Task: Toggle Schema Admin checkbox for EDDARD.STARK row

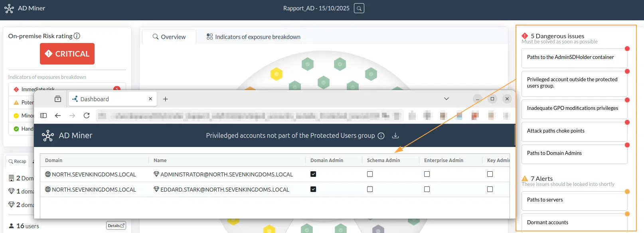Action: click(370, 189)
